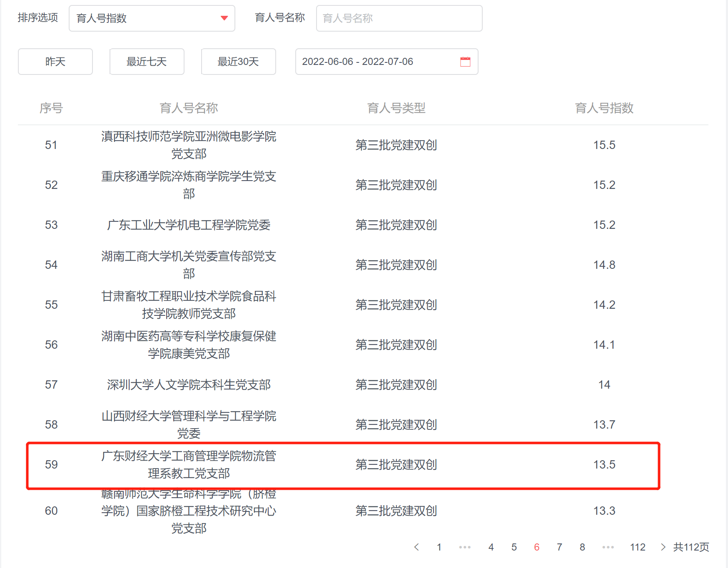Click the 育人号名称 column header
Screen dimensions: 728x568
(189, 108)
